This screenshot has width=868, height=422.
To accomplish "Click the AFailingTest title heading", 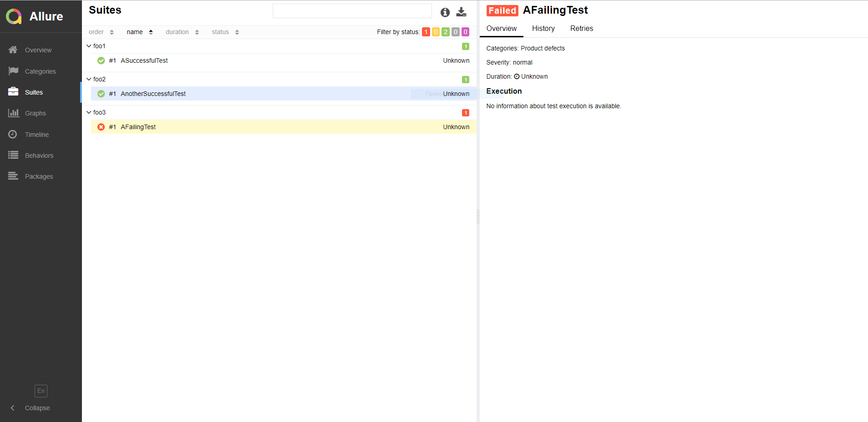I will pos(555,10).
